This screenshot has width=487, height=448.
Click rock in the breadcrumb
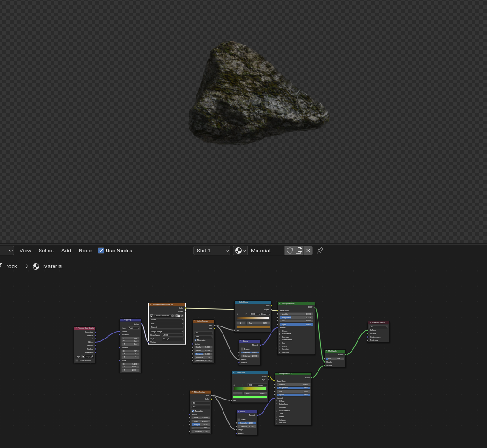pyautogui.click(x=12, y=266)
